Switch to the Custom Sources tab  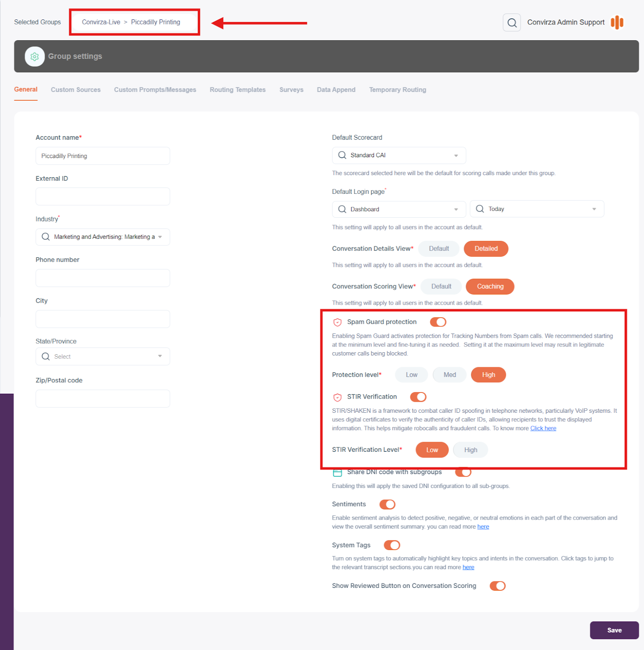click(x=76, y=90)
